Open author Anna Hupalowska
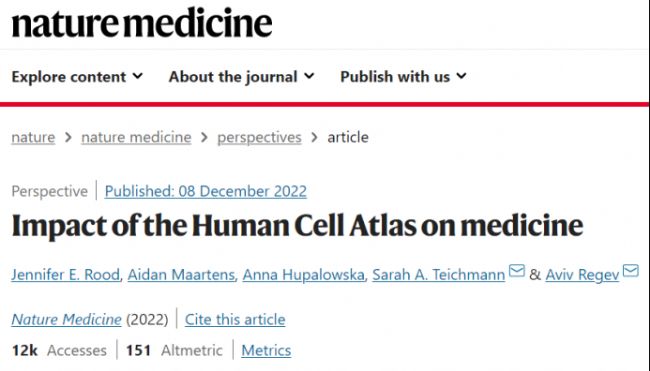This screenshot has width=650, height=371. point(303,274)
